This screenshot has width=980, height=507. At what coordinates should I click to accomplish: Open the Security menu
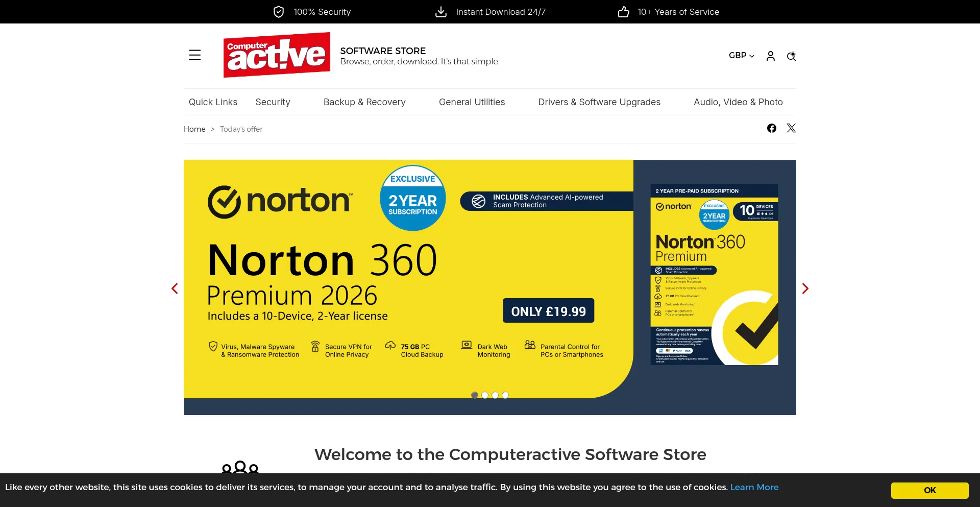(273, 102)
